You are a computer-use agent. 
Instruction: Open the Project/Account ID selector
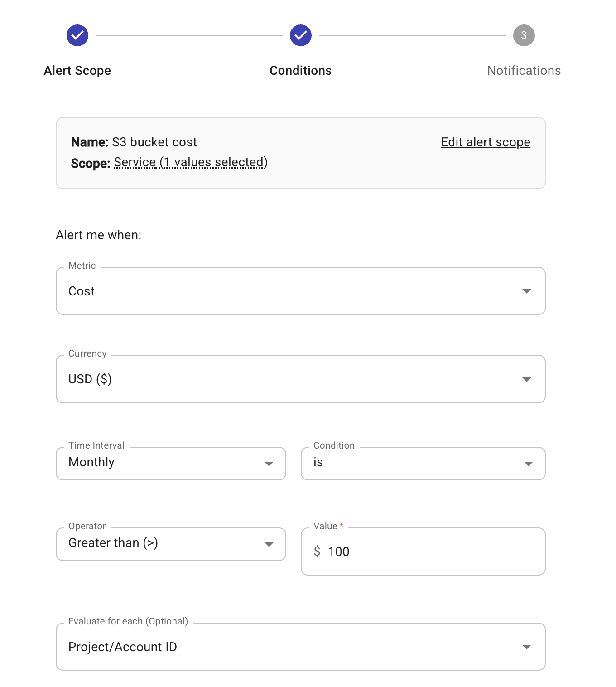(300, 647)
